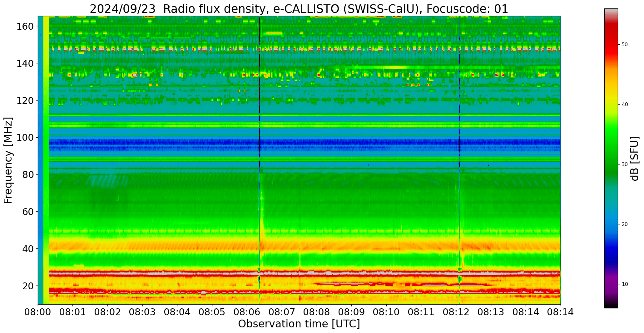Click the 08:01 time tick label
The image size is (644, 333).
[73, 312]
